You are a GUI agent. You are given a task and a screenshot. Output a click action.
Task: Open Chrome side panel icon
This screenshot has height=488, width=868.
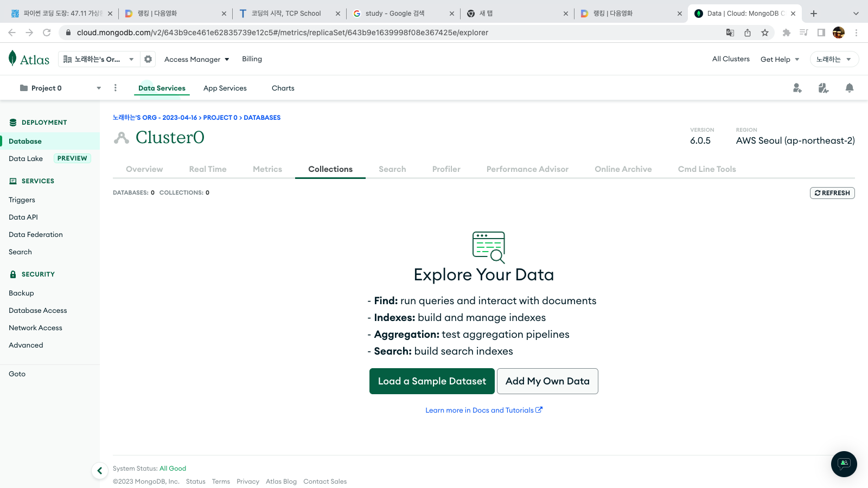point(821,33)
